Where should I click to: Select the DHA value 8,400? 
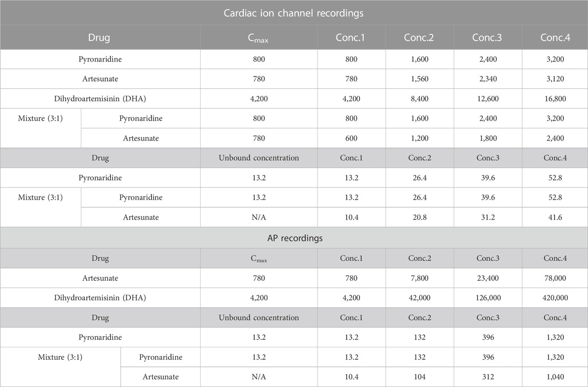click(420, 99)
